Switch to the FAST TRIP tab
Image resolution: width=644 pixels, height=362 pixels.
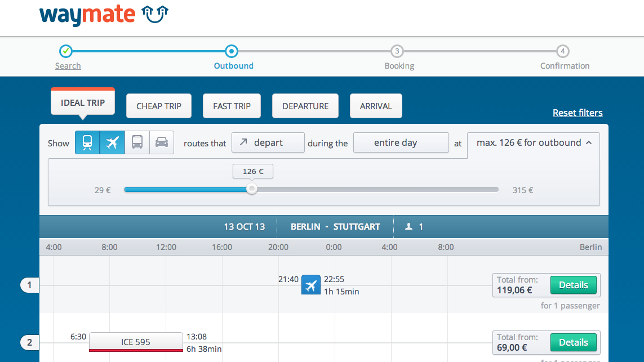tap(232, 106)
